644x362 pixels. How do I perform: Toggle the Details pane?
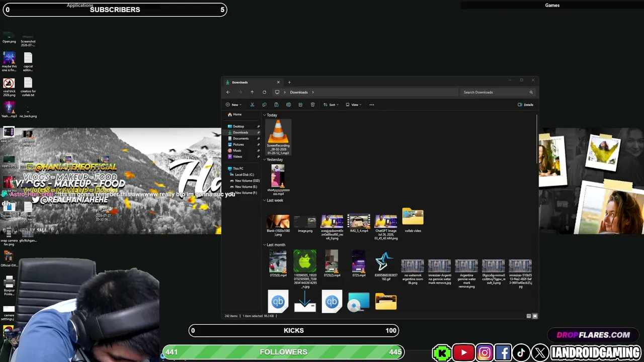(x=526, y=105)
